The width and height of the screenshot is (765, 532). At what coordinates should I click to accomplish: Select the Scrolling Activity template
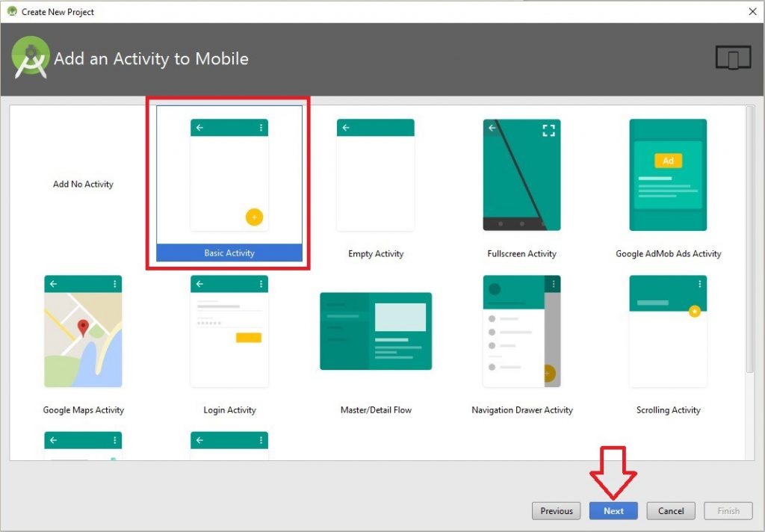(x=668, y=331)
